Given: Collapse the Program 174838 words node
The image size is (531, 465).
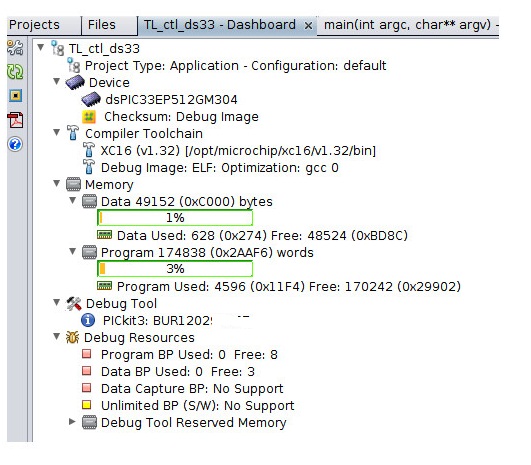Looking at the screenshot, I should 72,252.
